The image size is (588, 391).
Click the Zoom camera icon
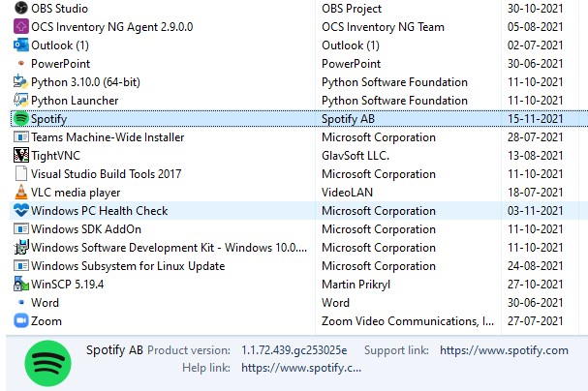[x=21, y=320]
